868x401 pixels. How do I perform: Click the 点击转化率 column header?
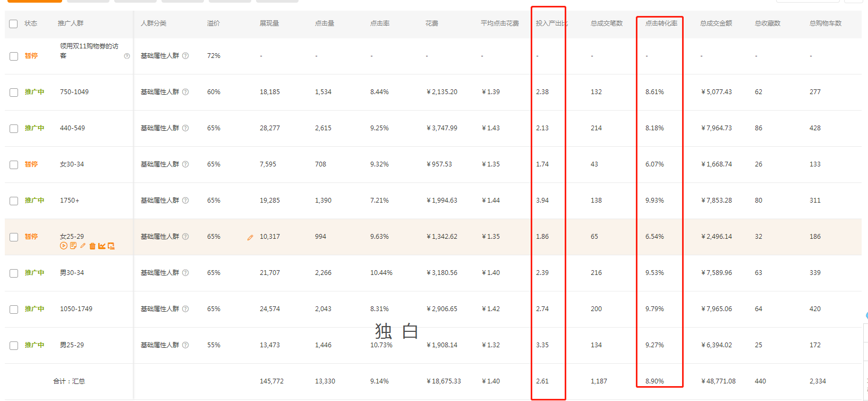tap(661, 23)
